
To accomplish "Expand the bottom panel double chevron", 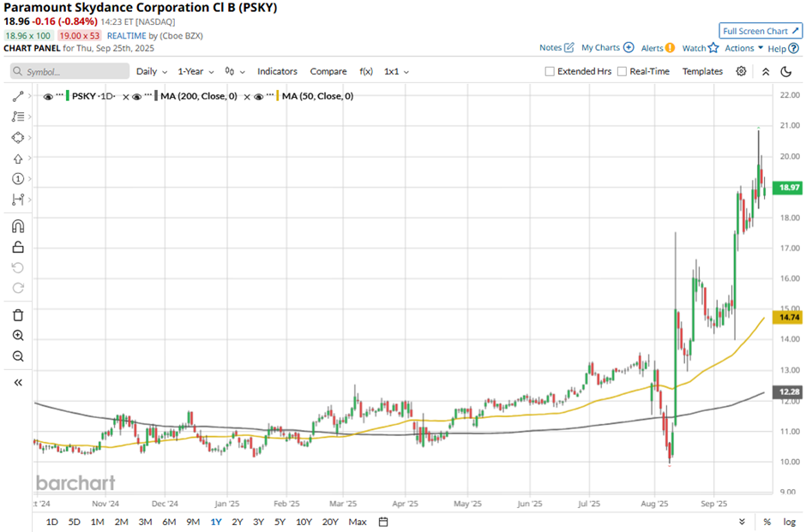I will 742,522.
